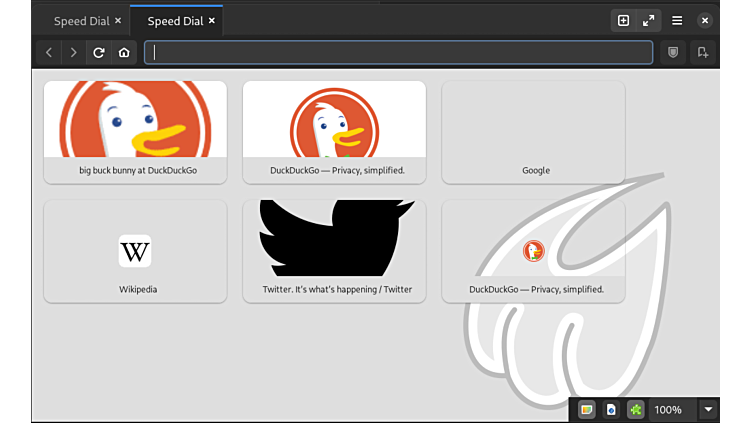Click "Twitter. It's what's happening / Twitter" caption
Image resolution: width=752 pixels, height=423 pixels.
pyautogui.click(x=337, y=289)
